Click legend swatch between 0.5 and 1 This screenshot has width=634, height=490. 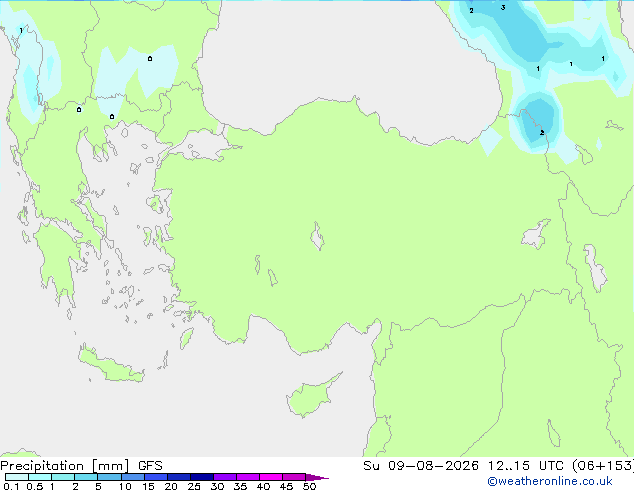point(40,477)
